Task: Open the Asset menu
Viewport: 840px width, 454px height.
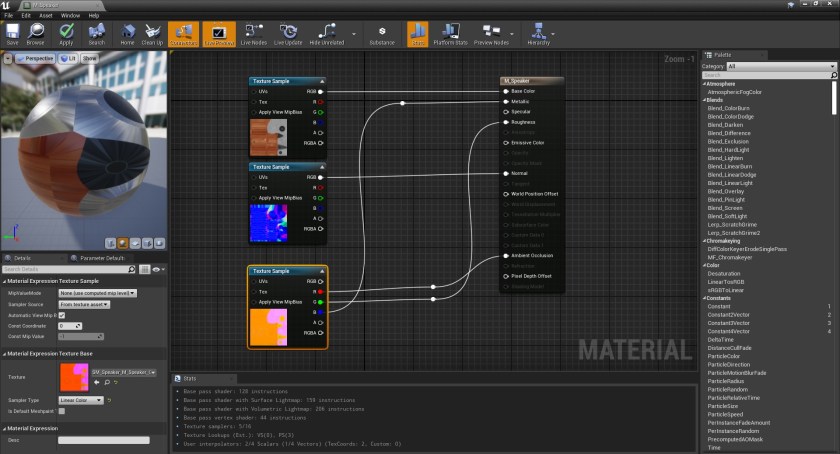Action: [45, 16]
